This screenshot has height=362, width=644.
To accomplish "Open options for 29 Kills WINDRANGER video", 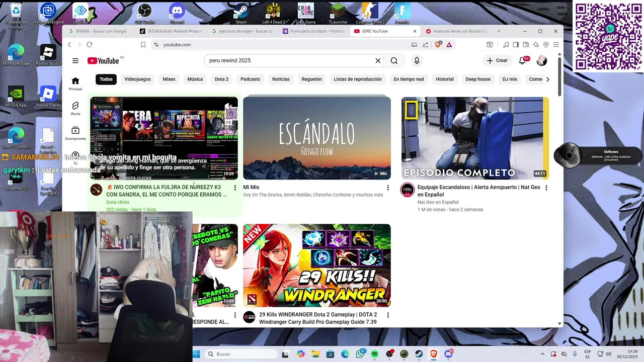I will coord(388,315).
